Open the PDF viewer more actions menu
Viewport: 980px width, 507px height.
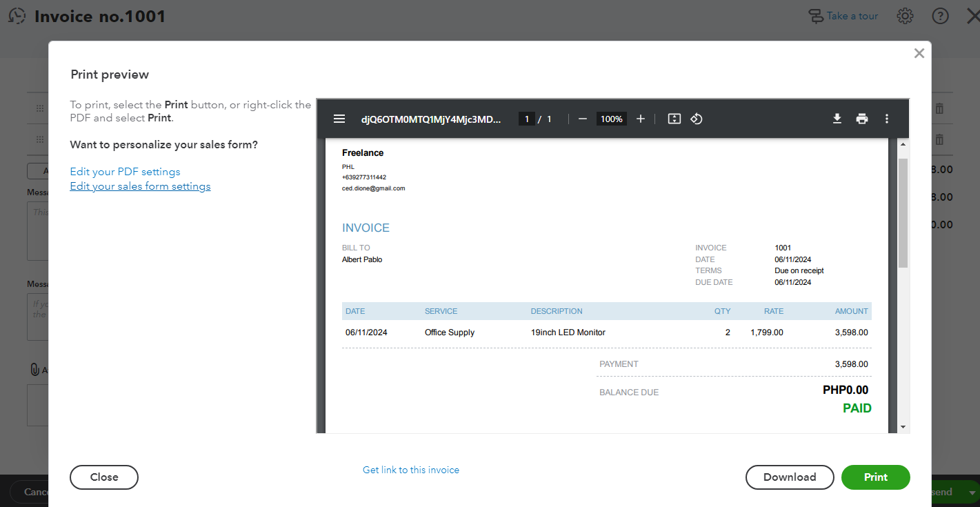(887, 119)
